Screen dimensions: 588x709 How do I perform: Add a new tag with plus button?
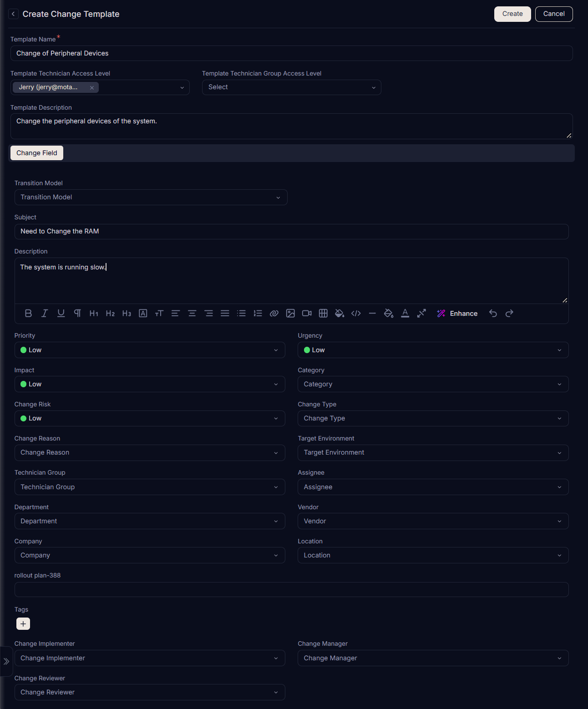pos(23,623)
